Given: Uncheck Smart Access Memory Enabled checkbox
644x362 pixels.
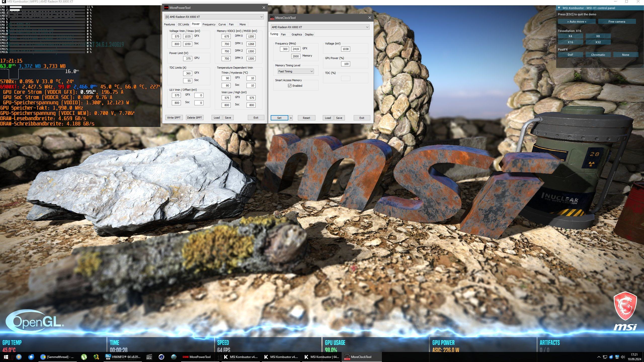Looking at the screenshot, I should (290, 86).
